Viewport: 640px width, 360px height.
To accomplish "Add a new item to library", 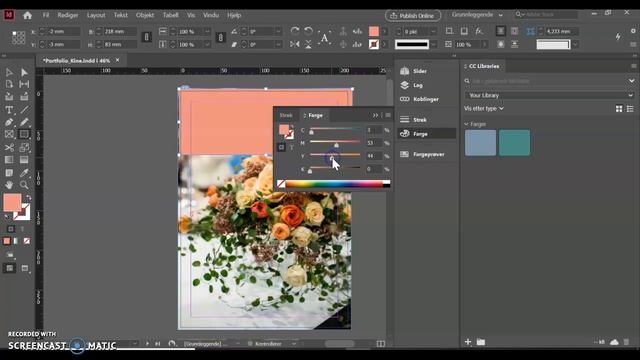I will [x=468, y=342].
